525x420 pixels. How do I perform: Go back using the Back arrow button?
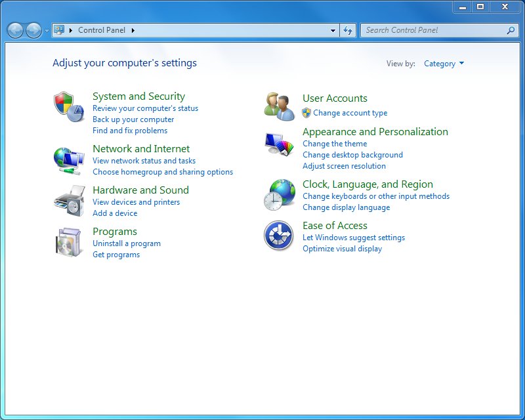click(15, 30)
